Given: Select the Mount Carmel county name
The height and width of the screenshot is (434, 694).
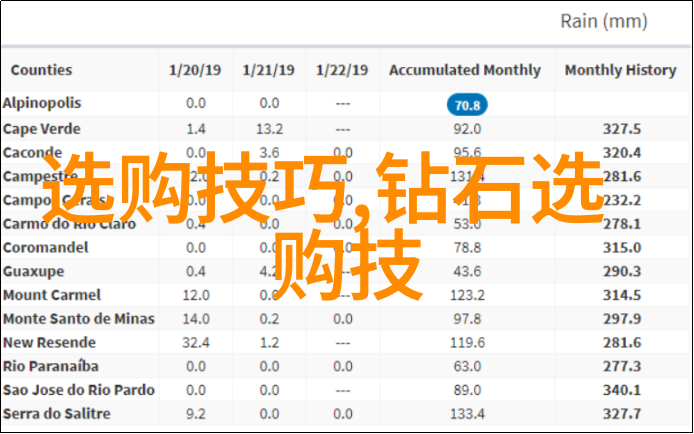Looking at the screenshot, I should 52,295.
